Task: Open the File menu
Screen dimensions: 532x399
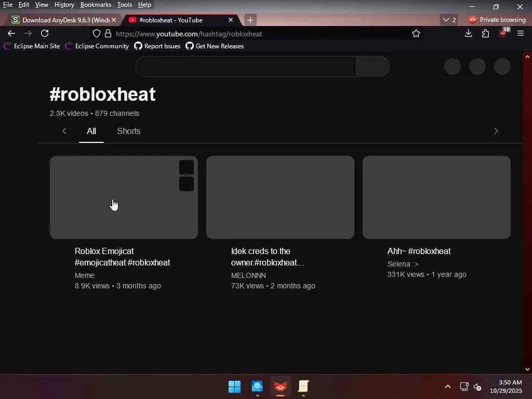Action: pos(7,5)
